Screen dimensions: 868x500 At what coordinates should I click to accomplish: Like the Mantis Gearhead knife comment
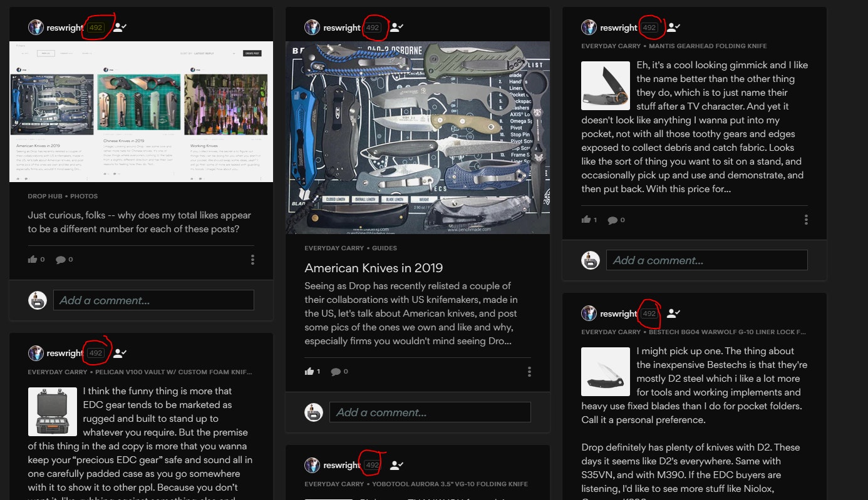tap(586, 220)
